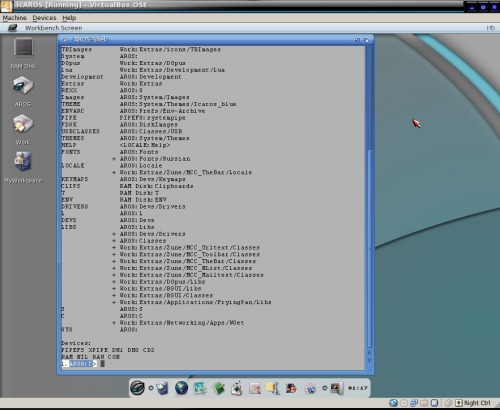Click the AROS-Shell depth gadget
This screenshot has height=410, width=500.
[x=366, y=40]
